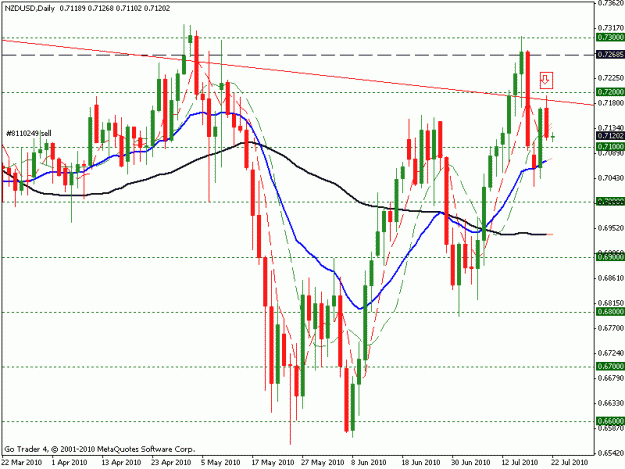Click the '18 Jun 2010' date label
The width and height of the screenshot is (625, 469).
tap(421, 462)
